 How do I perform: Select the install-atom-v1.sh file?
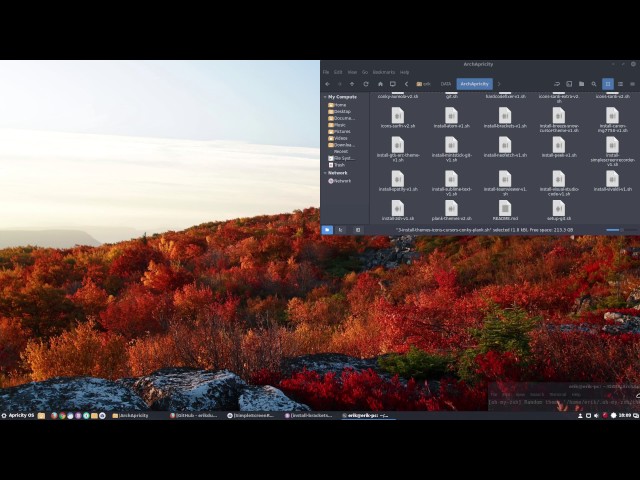[451, 118]
